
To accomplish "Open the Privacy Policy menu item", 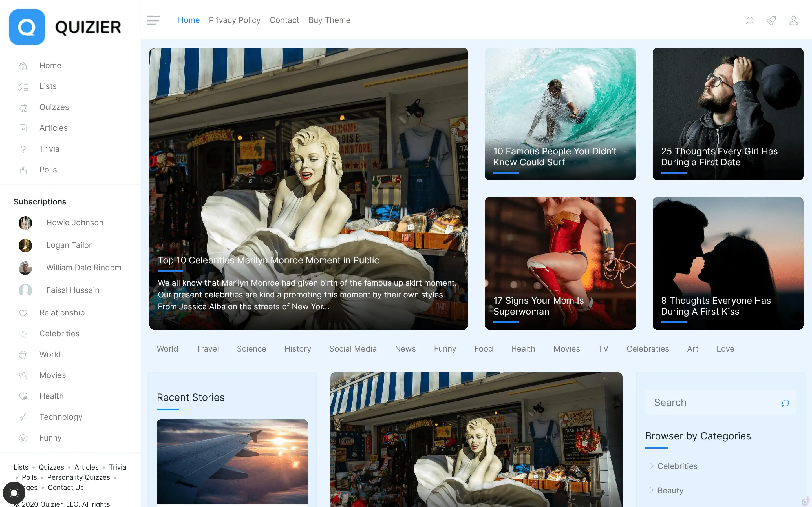I will [234, 20].
